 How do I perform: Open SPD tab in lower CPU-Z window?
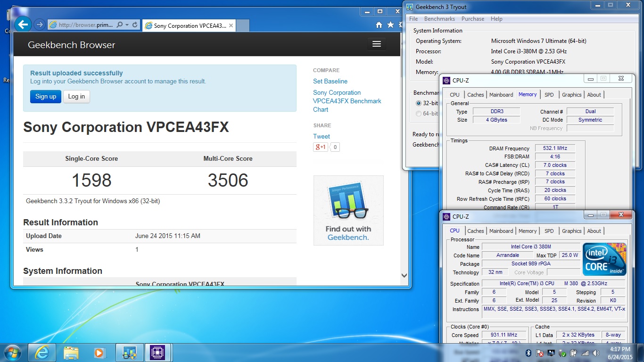(549, 231)
